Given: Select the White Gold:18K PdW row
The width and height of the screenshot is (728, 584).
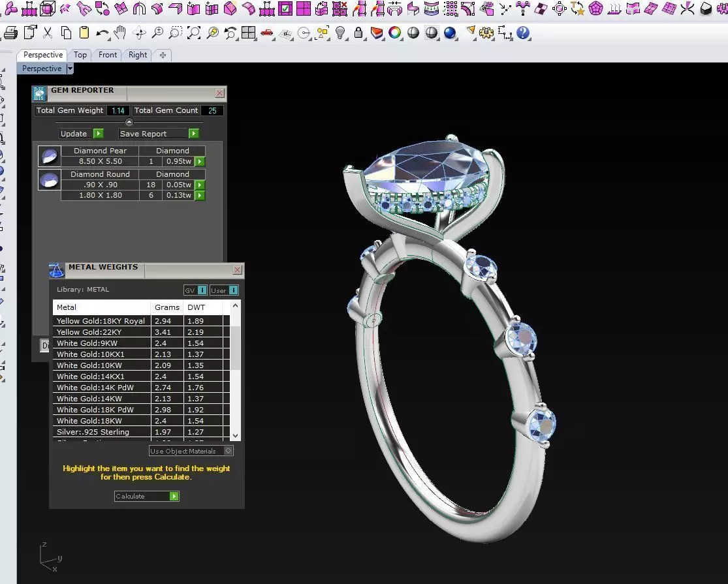Looking at the screenshot, I should point(142,410).
